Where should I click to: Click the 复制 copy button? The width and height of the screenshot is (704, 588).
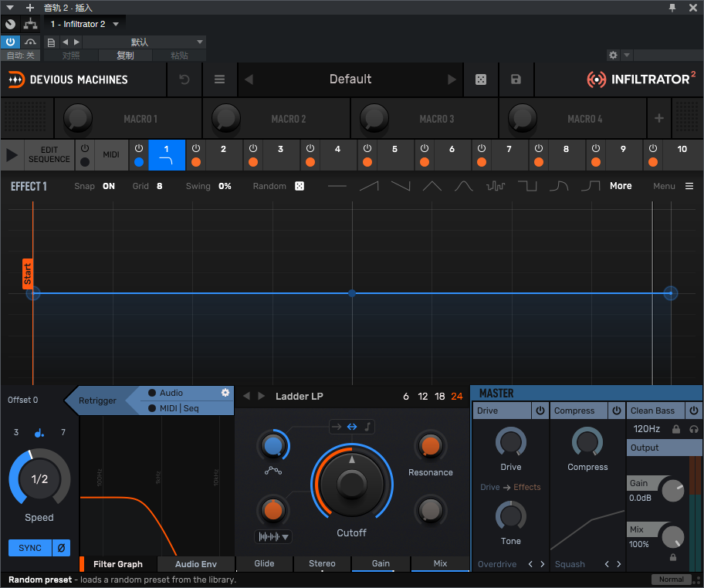(x=125, y=56)
